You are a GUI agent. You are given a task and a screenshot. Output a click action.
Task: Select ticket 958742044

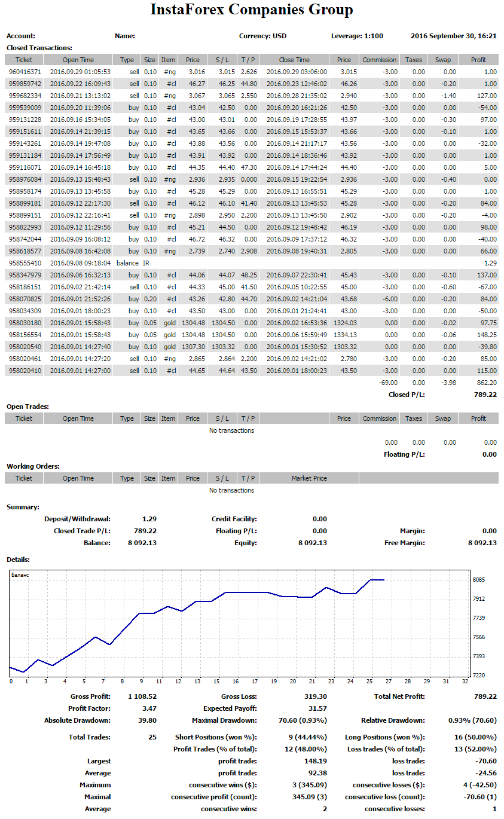(25, 239)
